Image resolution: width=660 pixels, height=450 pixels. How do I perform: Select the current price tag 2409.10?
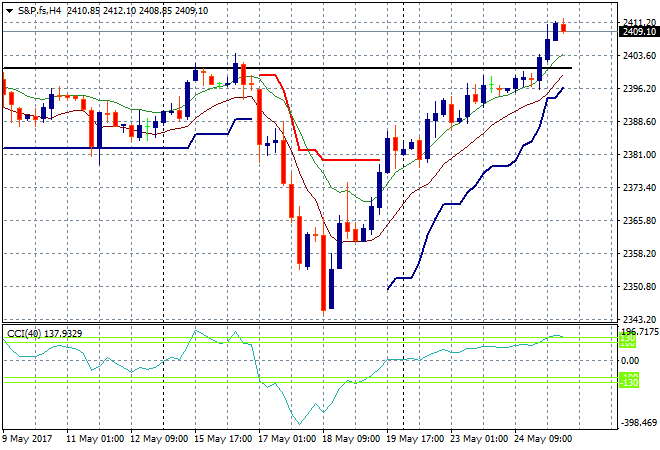tap(639, 32)
